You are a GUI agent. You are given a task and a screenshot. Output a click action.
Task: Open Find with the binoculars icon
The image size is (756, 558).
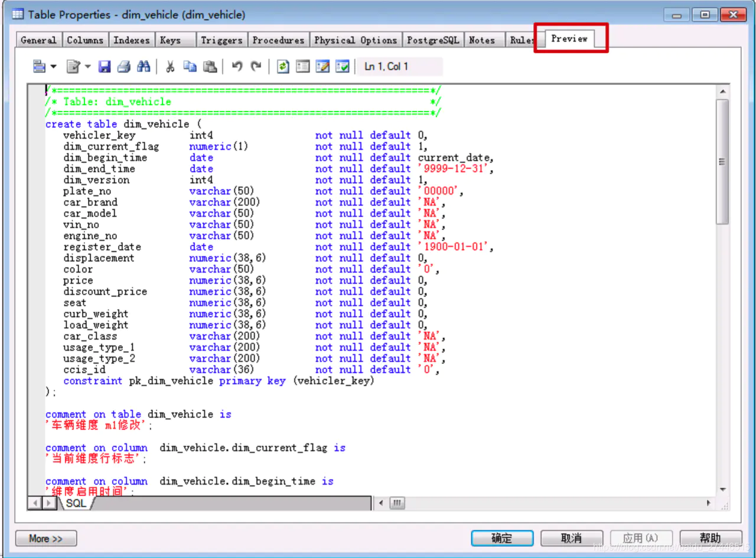(x=144, y=67)
